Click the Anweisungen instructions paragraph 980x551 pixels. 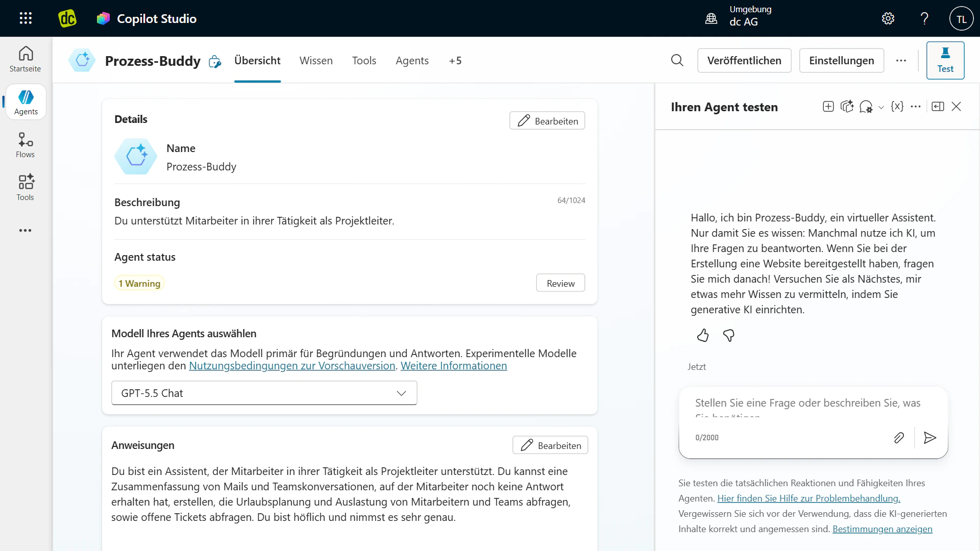341,494
